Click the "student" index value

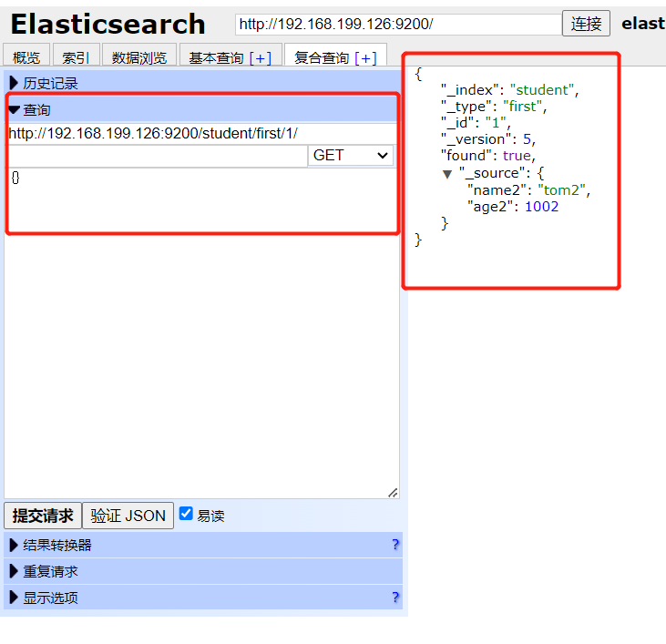(x=542, y=90)
